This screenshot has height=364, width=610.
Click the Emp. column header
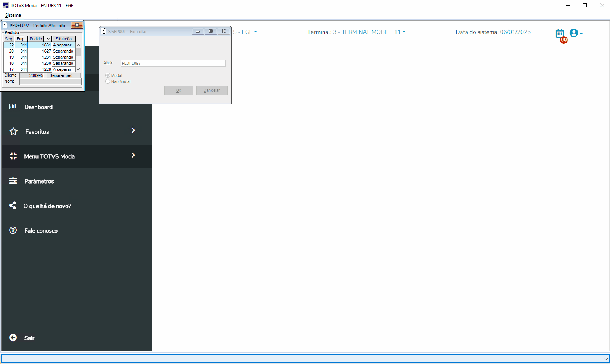21,39
